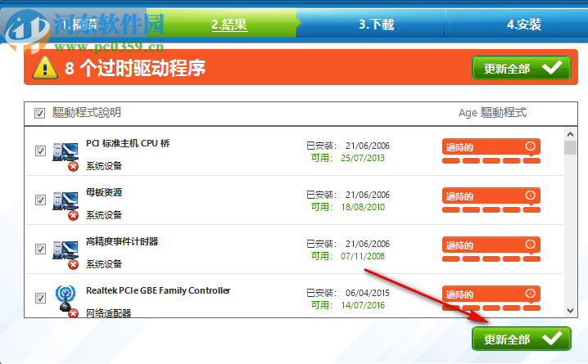588x364 pixels.
Task: Toggle the select-all 驅動程式說明 header checkbox
Action: (39, 113)
